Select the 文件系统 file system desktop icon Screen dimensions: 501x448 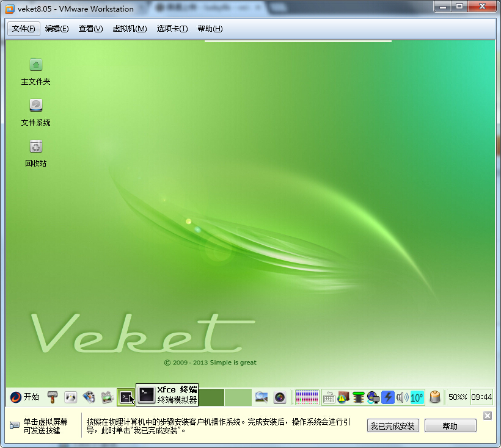tap(36, 113)
